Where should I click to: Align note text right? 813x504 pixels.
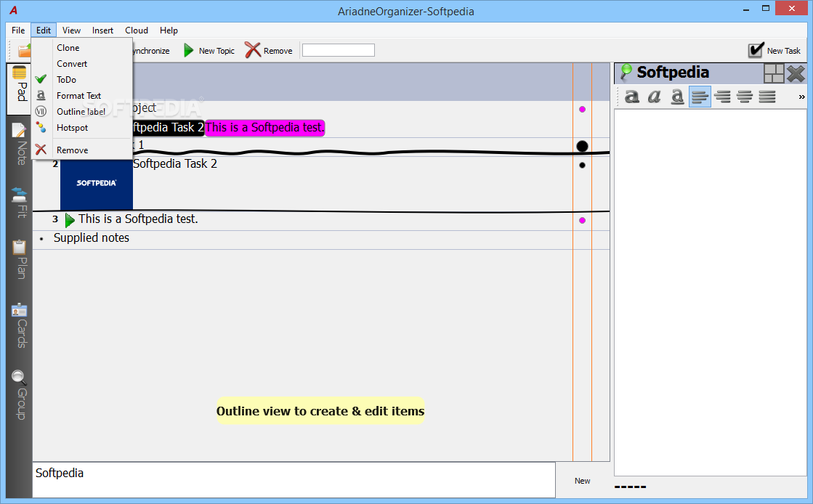coord(722,97)
